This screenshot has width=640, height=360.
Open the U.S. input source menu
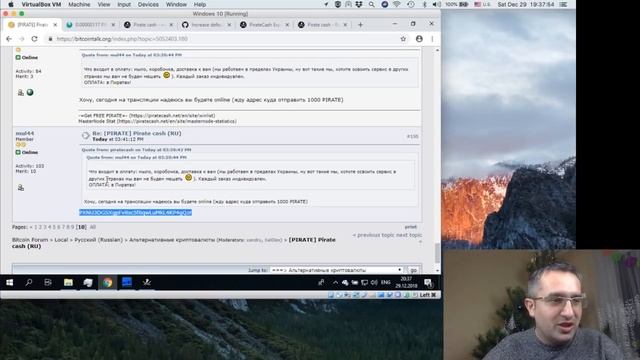[x=482, y=4]
